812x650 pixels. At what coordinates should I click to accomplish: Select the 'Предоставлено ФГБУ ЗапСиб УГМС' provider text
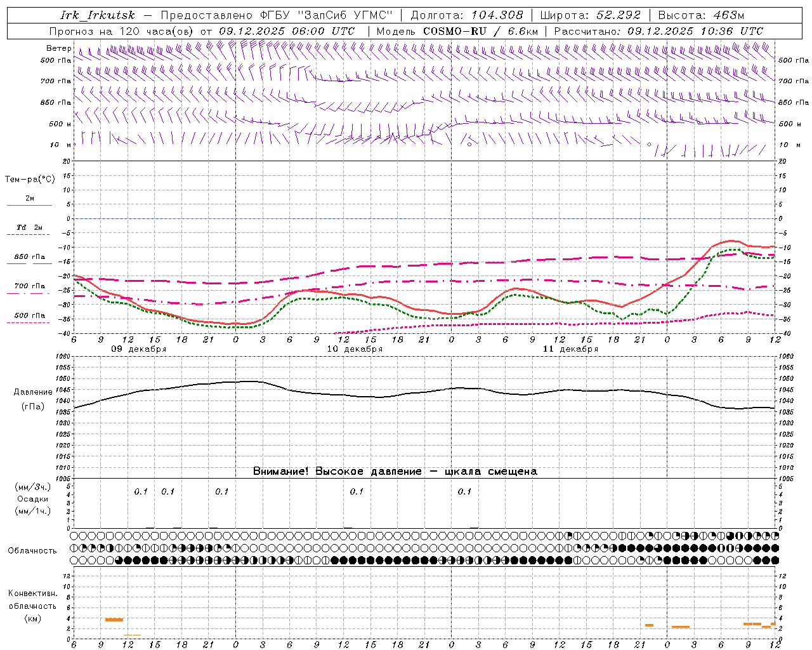(277, 15)
